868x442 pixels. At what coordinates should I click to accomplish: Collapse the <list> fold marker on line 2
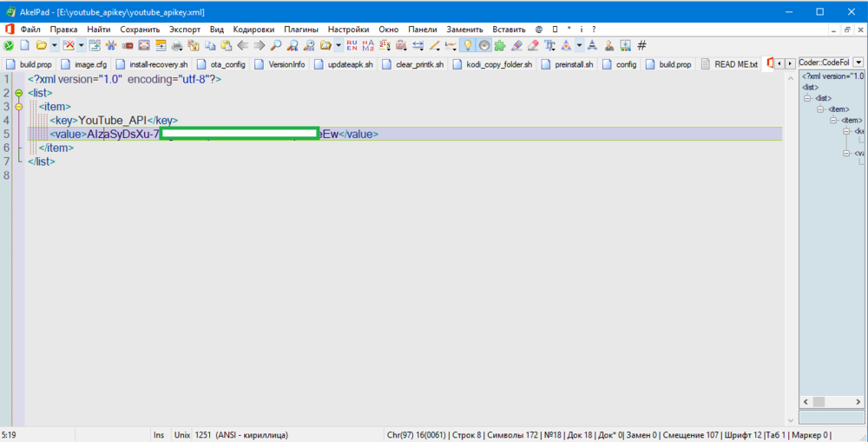point(19,92)
